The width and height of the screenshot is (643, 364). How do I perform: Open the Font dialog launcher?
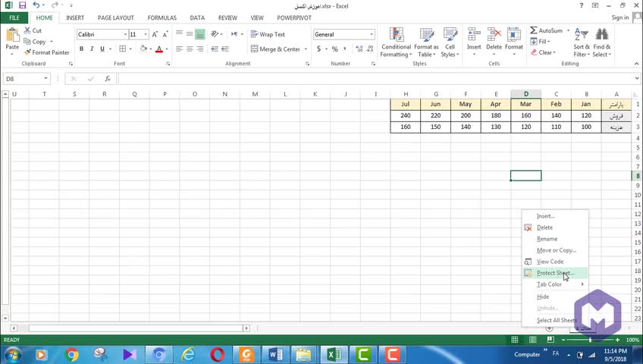(x=168, y=64)
